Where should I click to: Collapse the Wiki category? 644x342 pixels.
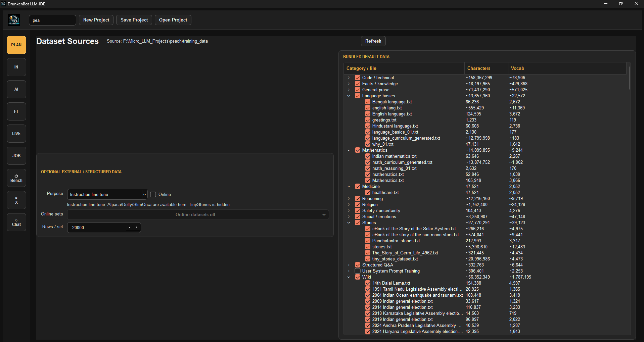pos(349,277)
